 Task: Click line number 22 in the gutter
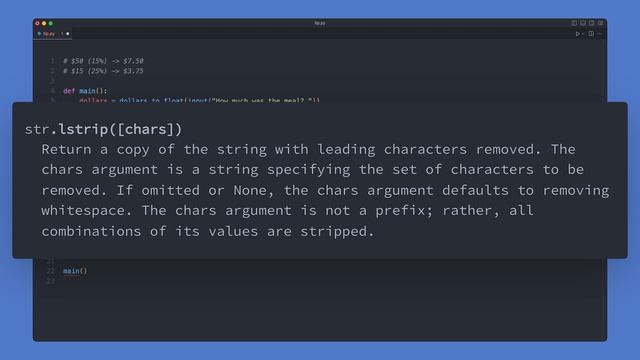(50, 271)
